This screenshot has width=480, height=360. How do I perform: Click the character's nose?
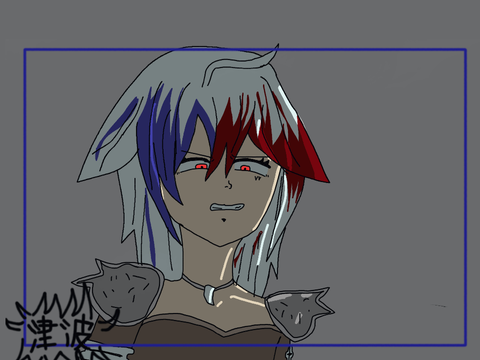click(x=229, y=184)
